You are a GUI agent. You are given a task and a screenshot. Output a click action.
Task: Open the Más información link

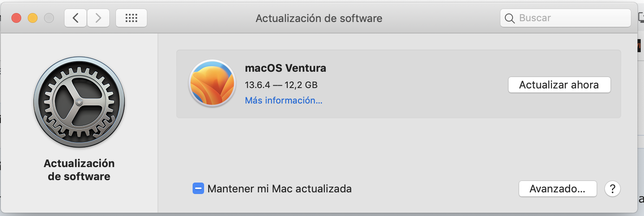[x=284, y=100]
